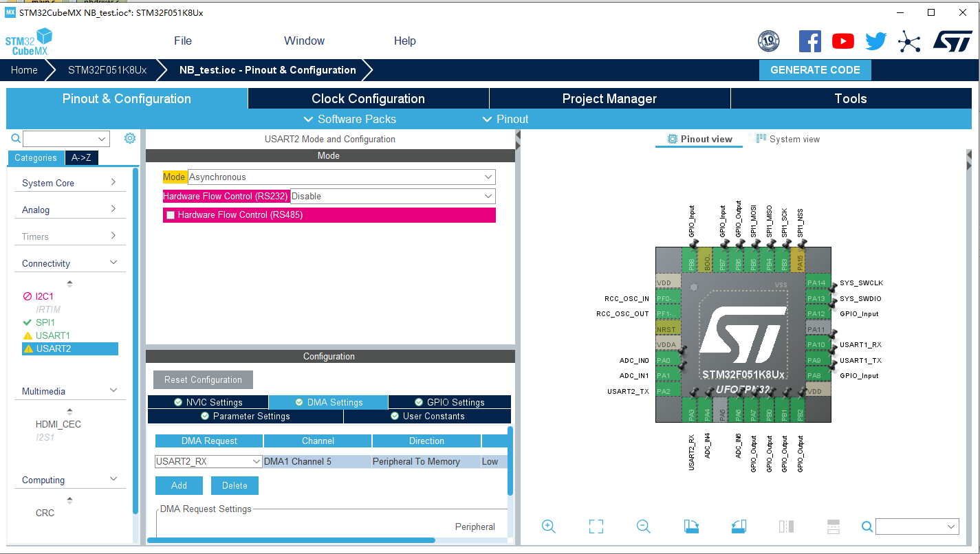Open the User Constants tab

[427, 416]
